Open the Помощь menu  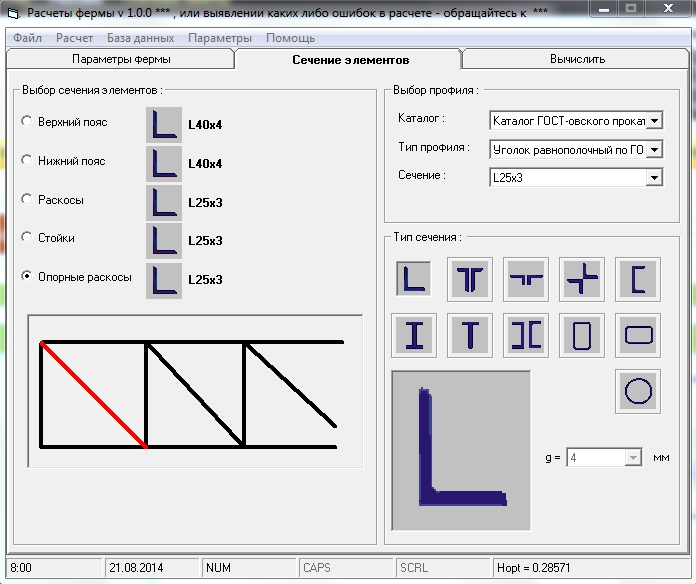click(290, 38)
